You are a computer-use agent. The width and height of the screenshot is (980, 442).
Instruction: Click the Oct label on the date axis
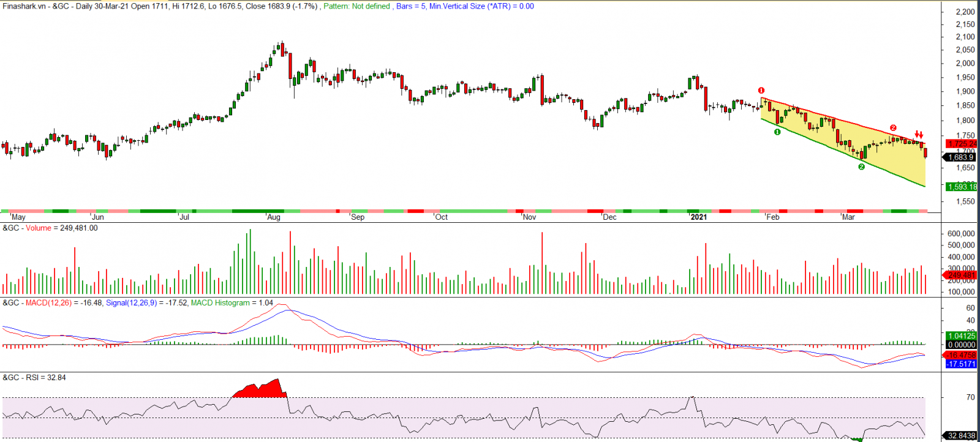click(x=441, y=217)
